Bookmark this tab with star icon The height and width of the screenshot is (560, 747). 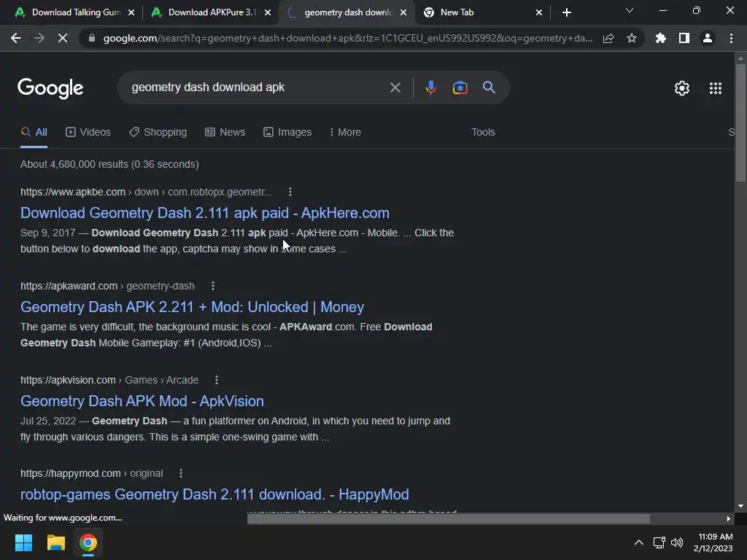click(632, 38)
